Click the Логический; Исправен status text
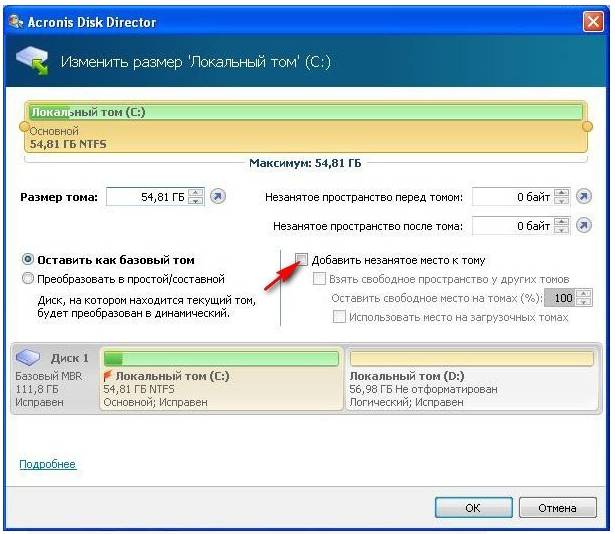The image size is (615, 534). point(406,402)
